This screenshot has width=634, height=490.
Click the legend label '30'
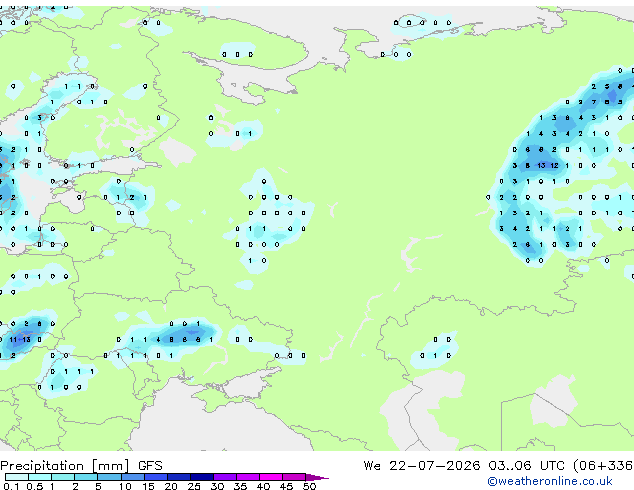tap(217, 486)
